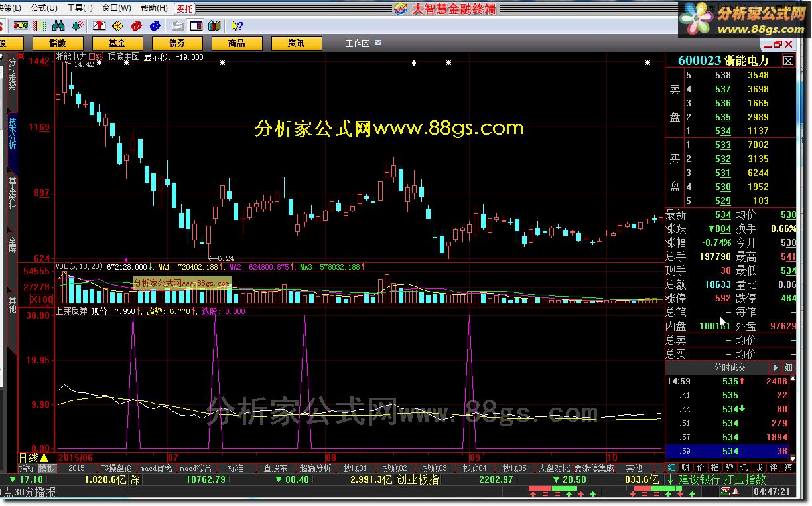Open the 公式(U) menu
812x506 pixels.
(44, 8)
